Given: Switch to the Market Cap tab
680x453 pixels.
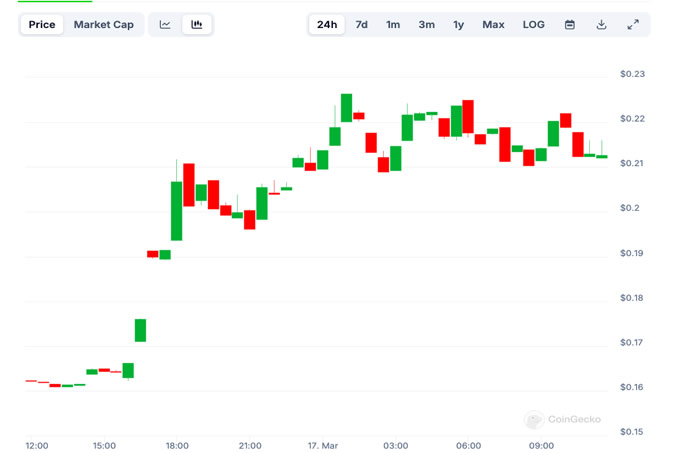Looking at the screenshot, I should [103, 25].
